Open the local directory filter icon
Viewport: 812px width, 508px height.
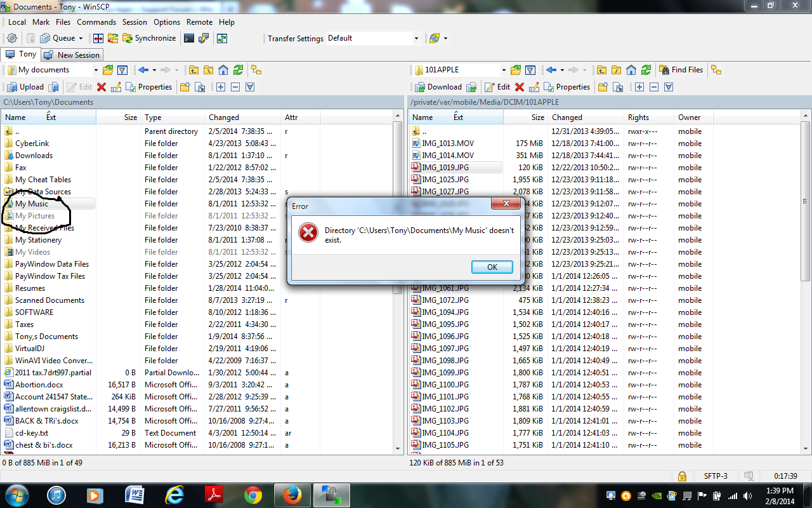pos(123,70)
